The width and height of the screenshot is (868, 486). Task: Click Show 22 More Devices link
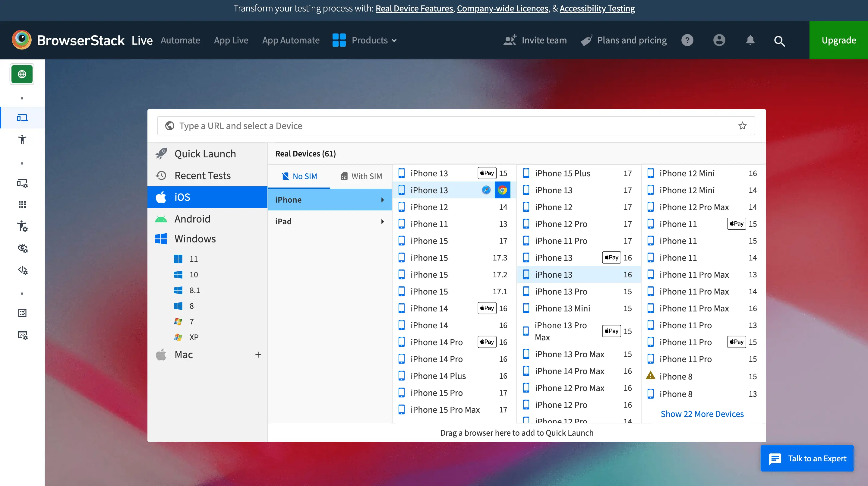pyautogui.click(x=702, y=414)
